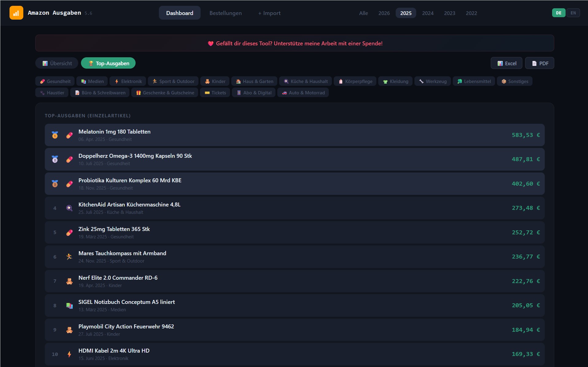
Task: Select the Top-Ausgaben view
Action: (x=108, y=63)
